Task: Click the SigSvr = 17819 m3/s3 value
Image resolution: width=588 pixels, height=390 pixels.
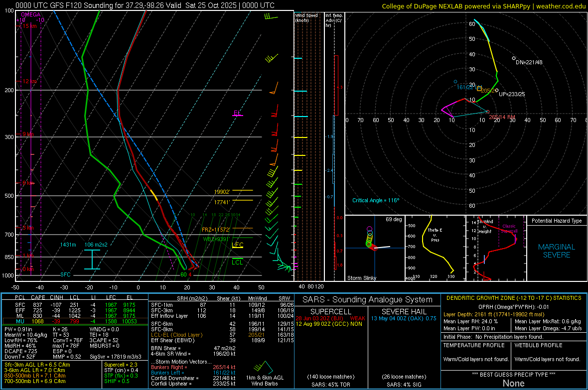Action: [116, 357]
